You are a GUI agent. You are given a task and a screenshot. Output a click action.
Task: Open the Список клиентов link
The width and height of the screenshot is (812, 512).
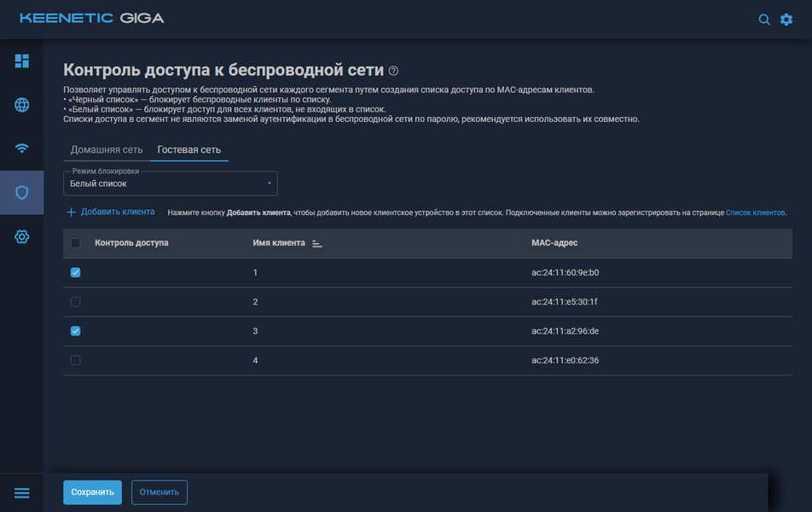pos(755,213)
